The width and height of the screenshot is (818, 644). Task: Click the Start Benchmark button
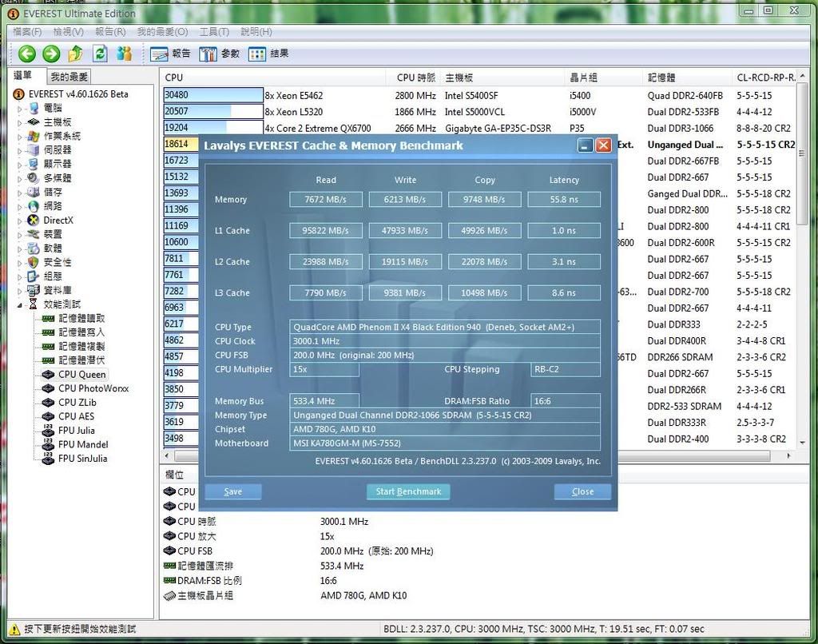[x=408, y=491]
